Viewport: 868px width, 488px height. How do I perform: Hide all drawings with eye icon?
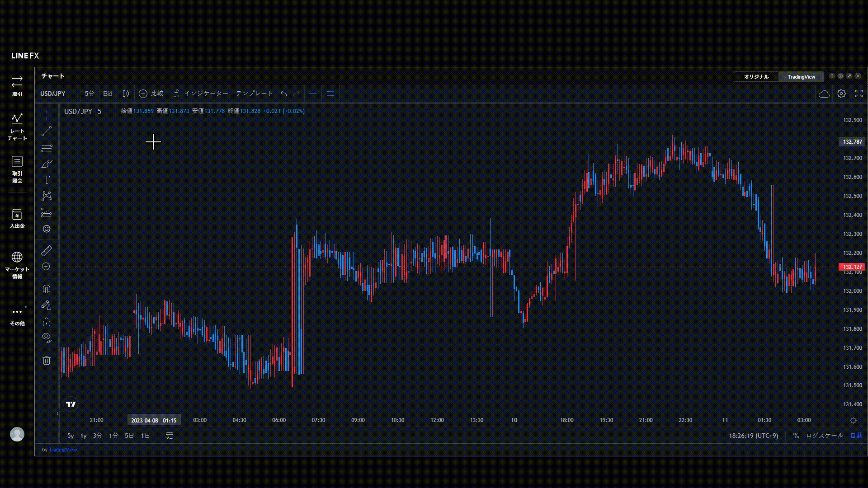47,337
